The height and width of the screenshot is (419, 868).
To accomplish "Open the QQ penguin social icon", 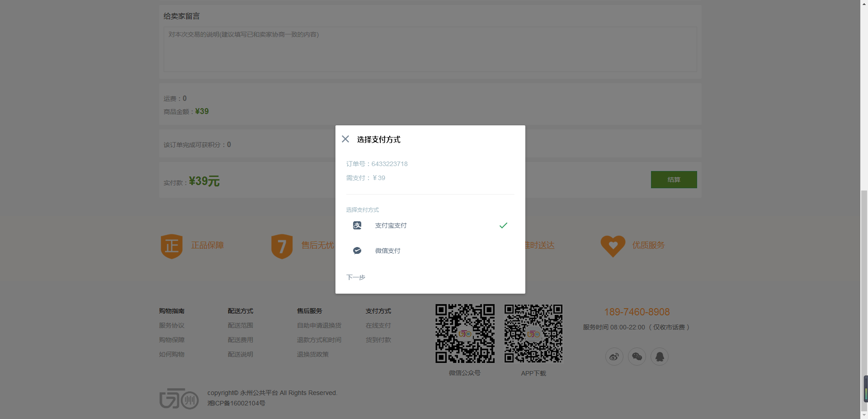I will pyautogui.click(x=659, y=357).
